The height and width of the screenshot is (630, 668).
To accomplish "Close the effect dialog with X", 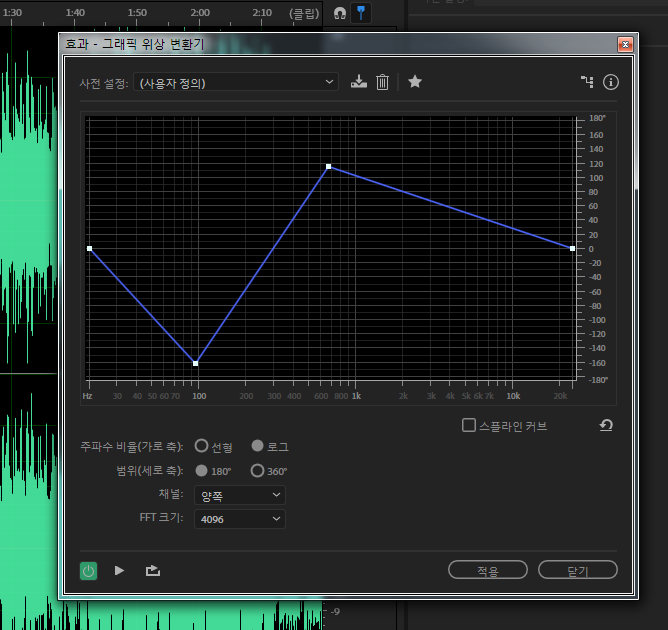I will (625, 44).
